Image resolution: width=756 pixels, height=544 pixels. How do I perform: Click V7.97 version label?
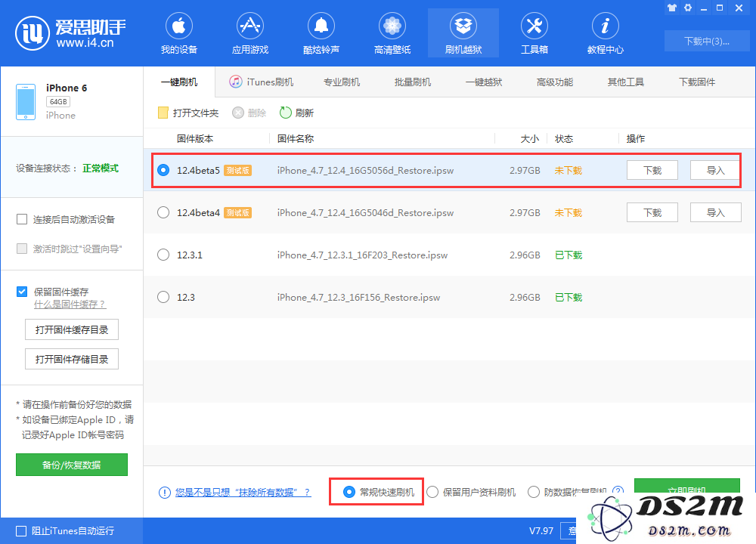(x=541, y=531)
